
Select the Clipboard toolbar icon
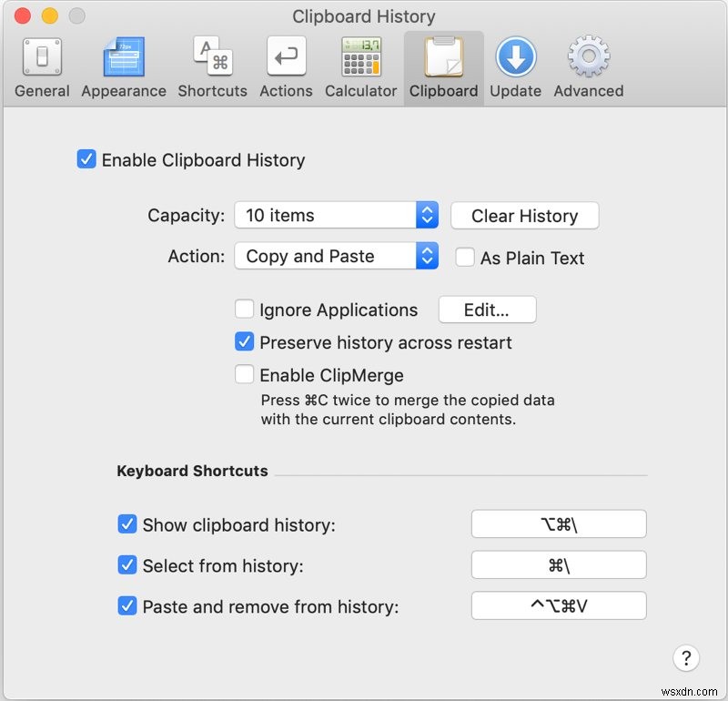(443, 56)
